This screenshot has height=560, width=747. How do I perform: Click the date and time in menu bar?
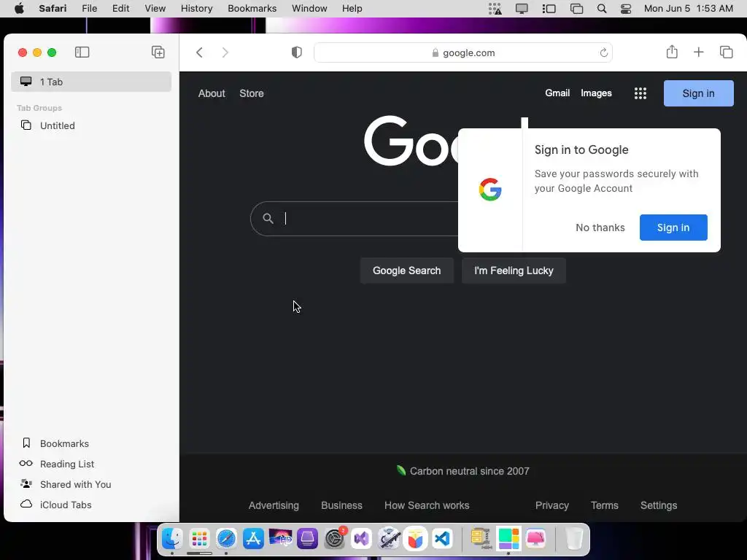coord(689,9)
